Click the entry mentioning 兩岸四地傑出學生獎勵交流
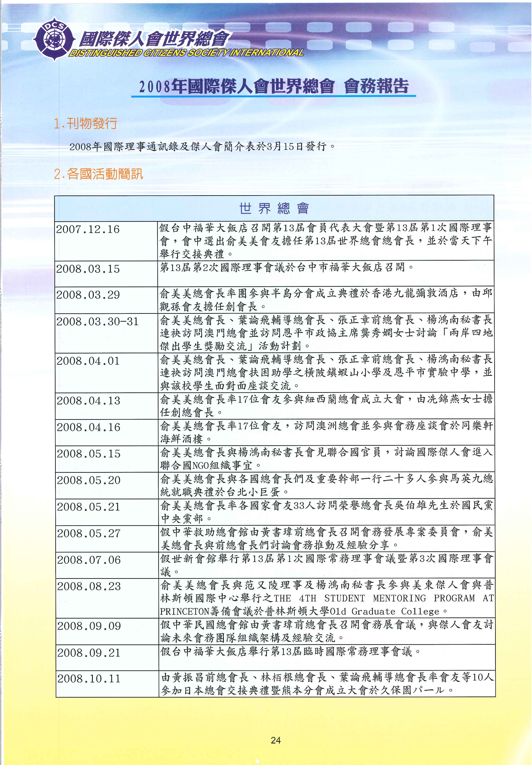 click(x=326, y=333)
